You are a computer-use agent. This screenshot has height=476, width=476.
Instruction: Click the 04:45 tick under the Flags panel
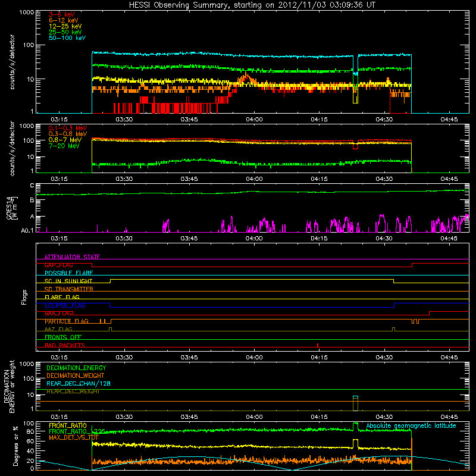point(449,358)
